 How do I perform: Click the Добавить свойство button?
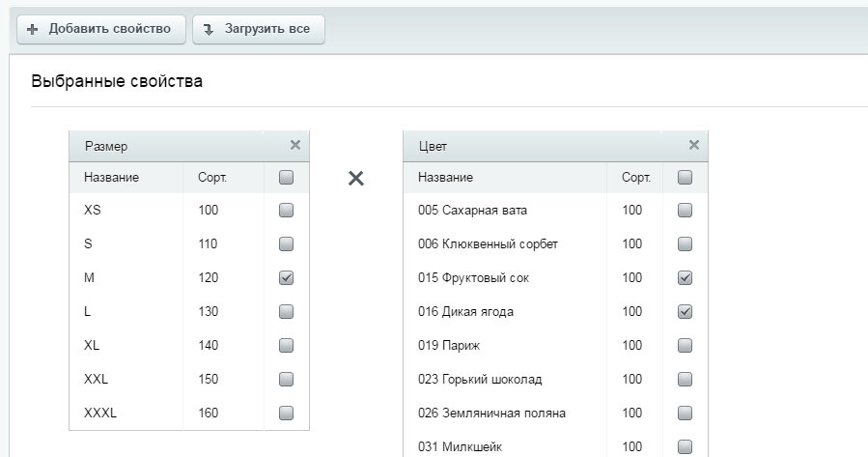click(x=101, y=29)
